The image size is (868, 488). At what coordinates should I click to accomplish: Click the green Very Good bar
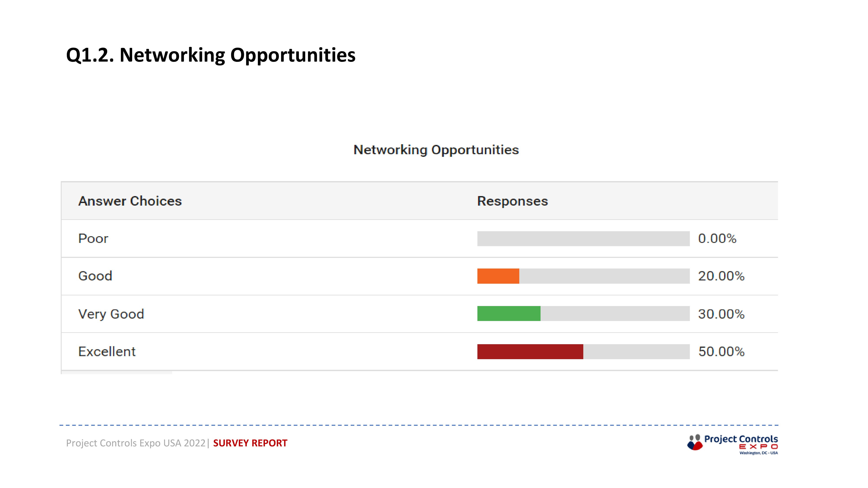509,314
